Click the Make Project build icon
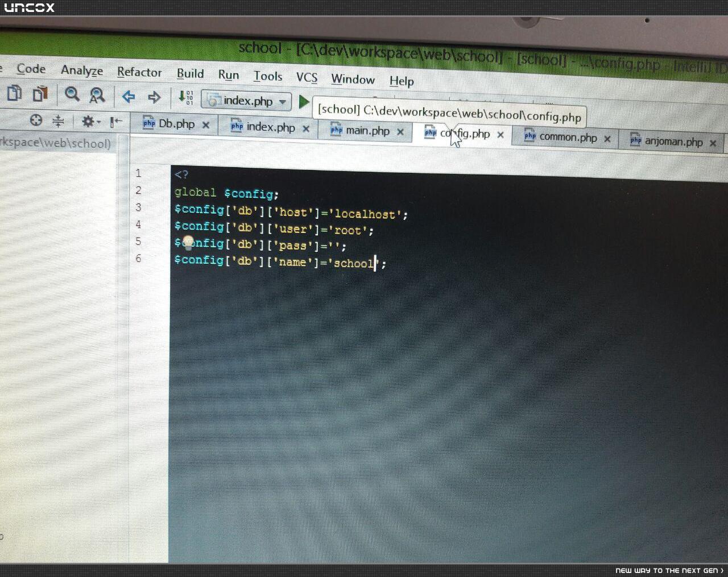 tap(185, 98)
